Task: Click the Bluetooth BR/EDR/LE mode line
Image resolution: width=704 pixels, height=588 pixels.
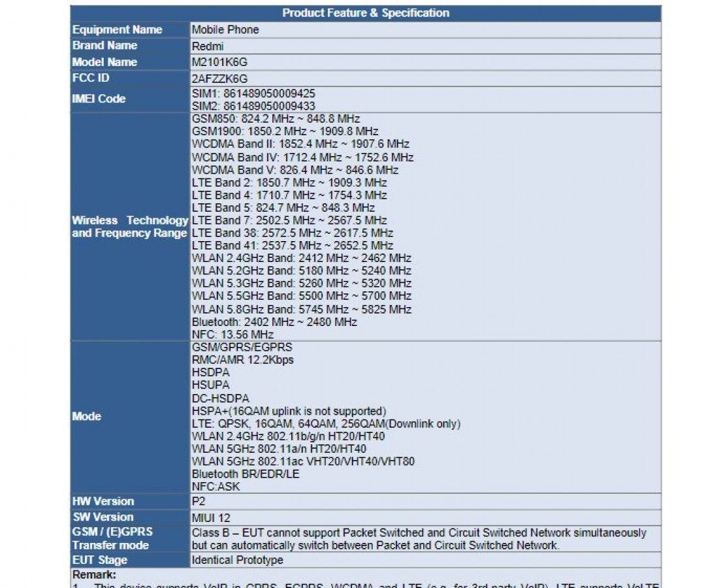Action: tap(246, 474)
